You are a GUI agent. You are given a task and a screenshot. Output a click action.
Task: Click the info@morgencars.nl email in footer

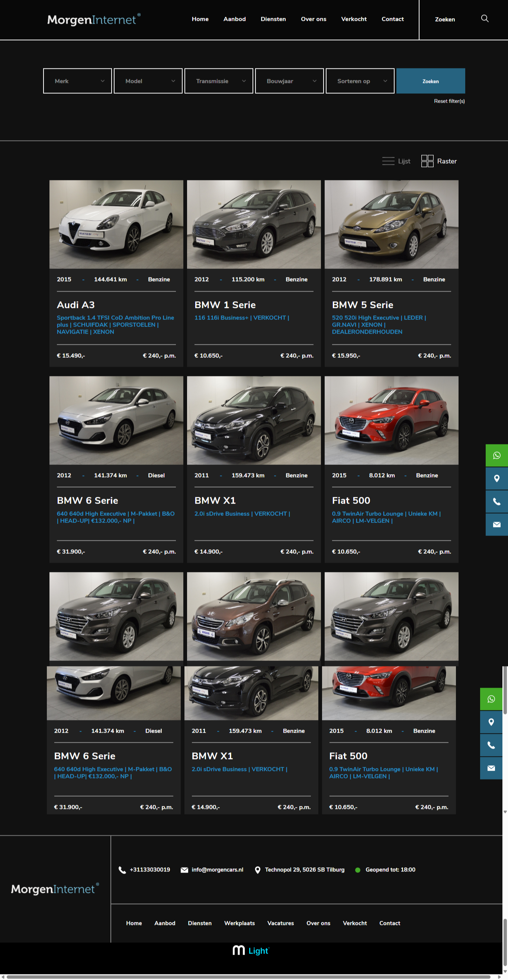coord(217,870)
